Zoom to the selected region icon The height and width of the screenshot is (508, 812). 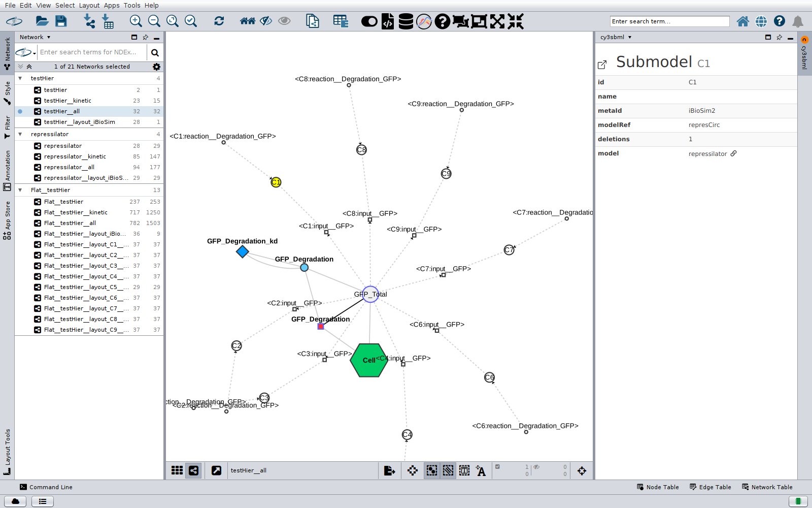tap(191, 21)
